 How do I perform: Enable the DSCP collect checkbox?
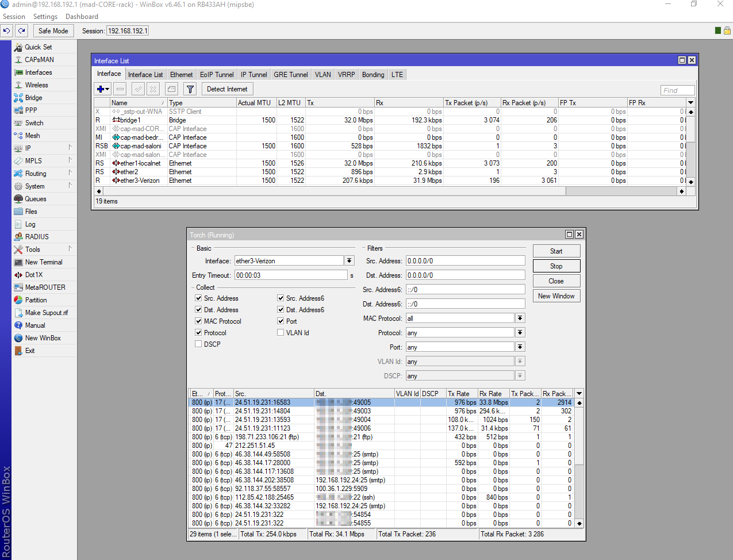pos(198,344)
